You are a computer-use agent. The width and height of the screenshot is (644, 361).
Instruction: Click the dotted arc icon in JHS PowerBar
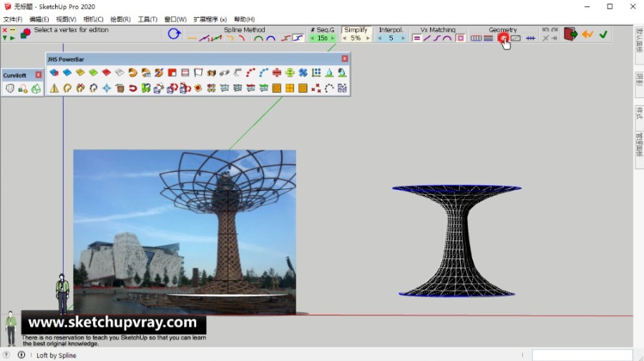(x=329, y=88)
